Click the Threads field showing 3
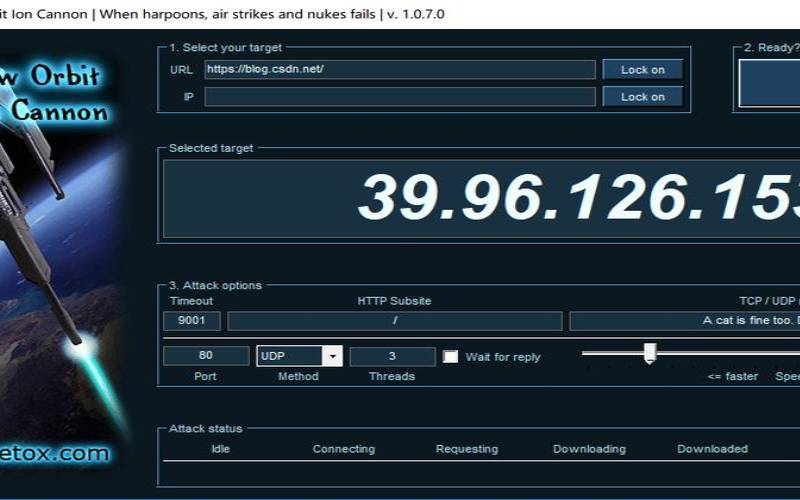This screenshot has height=500, width=800. coord(392,356)
